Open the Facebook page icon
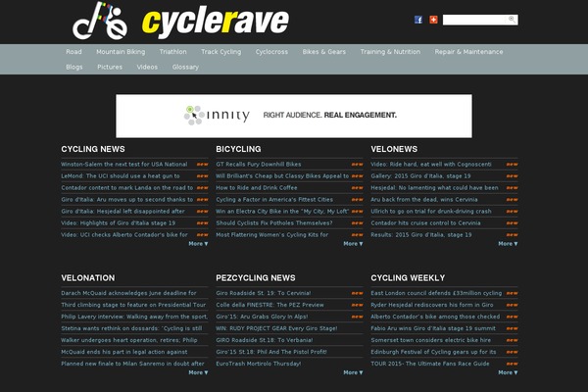 [418, 20]
